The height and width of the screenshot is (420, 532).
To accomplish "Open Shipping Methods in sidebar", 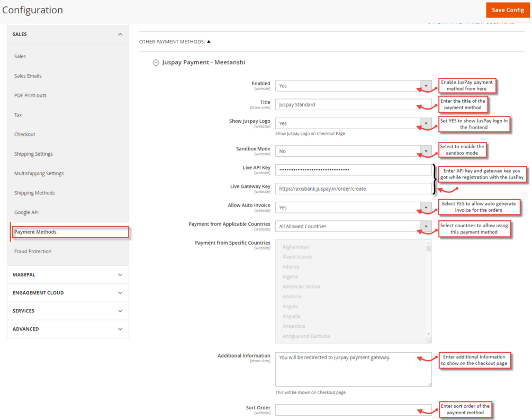I will tap(34, 193).
